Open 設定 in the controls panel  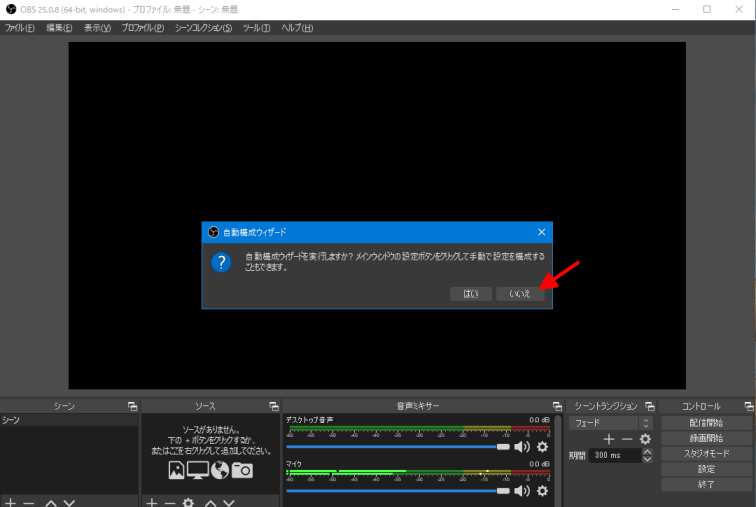(x=706, y=469)
